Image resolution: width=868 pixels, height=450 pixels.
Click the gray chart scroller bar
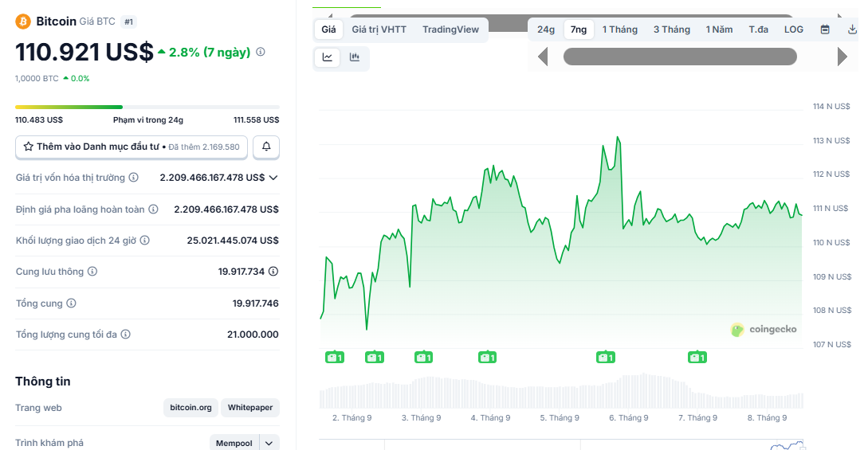click(x=680, y=57)
